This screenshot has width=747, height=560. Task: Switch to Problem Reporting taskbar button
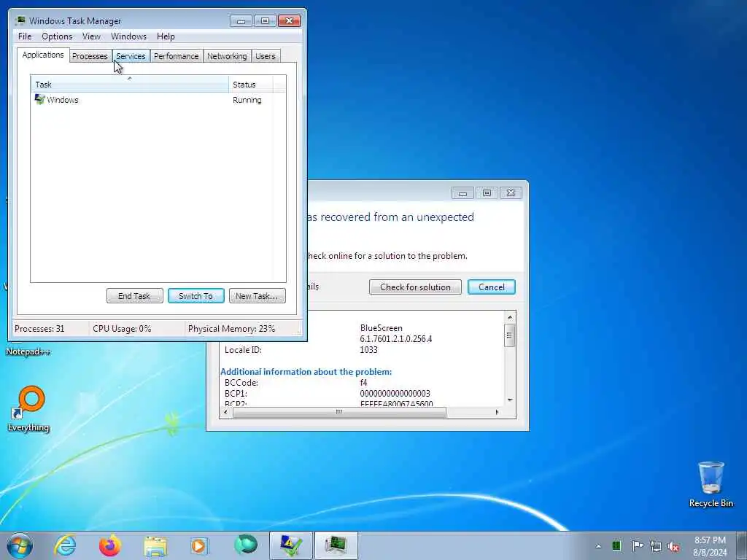(x=290, y=545)
